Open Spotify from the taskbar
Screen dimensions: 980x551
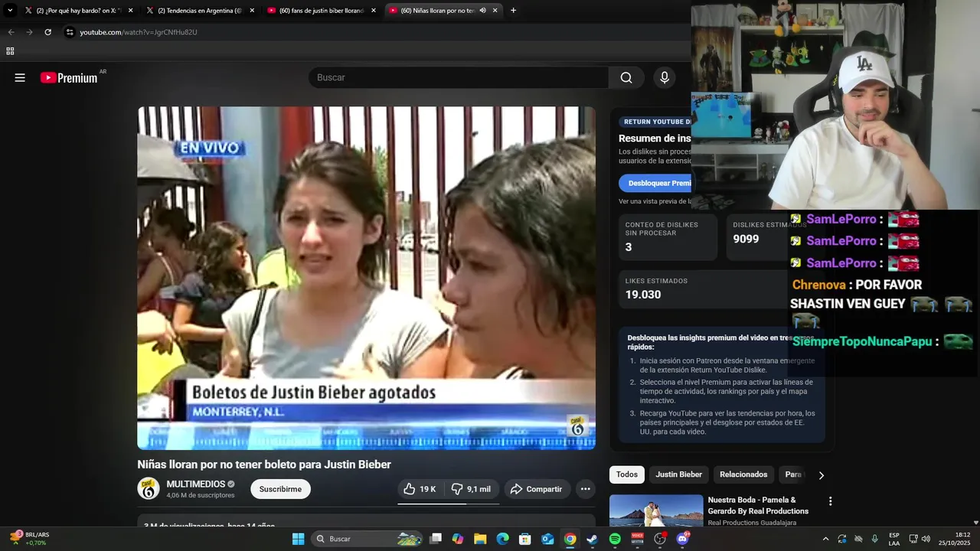coord(615,539)
